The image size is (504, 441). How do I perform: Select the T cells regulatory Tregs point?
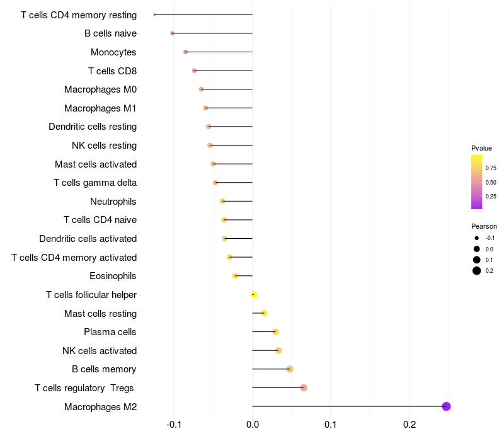(304, 387)
